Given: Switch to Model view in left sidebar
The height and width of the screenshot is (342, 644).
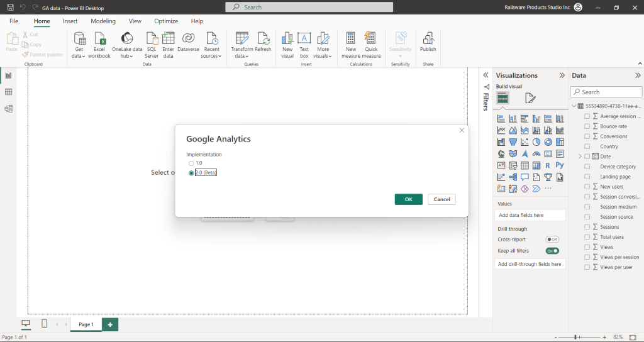Looking at the screenshot, I should coord(8,109).
